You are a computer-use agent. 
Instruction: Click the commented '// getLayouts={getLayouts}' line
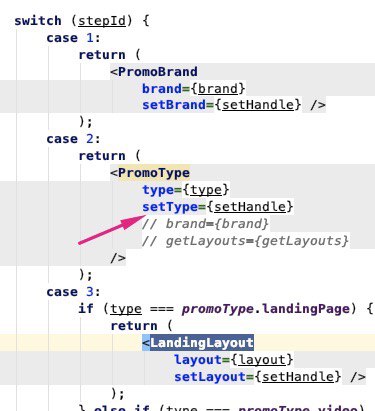245,241
